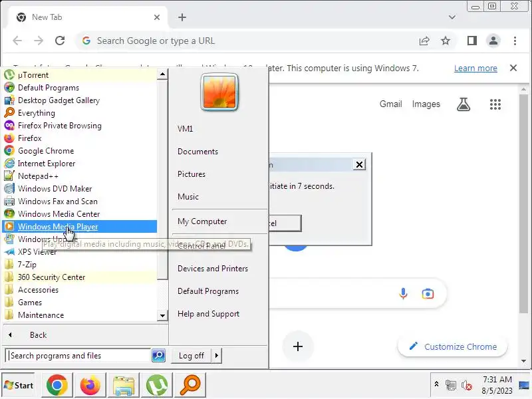Open Documents from the Start menu
532x399 pixels.
click(198, 152)
